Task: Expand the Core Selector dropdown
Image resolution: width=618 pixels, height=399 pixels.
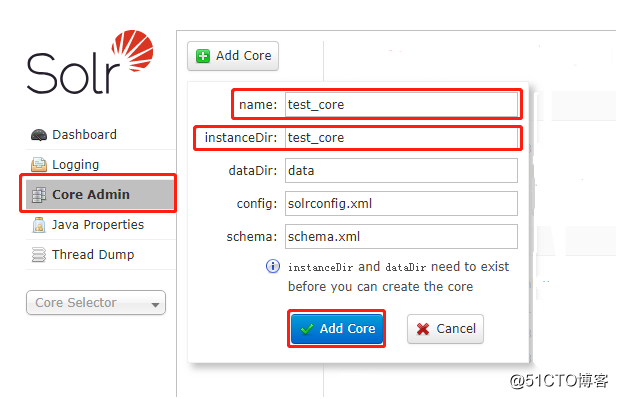Action: [96, 303]
